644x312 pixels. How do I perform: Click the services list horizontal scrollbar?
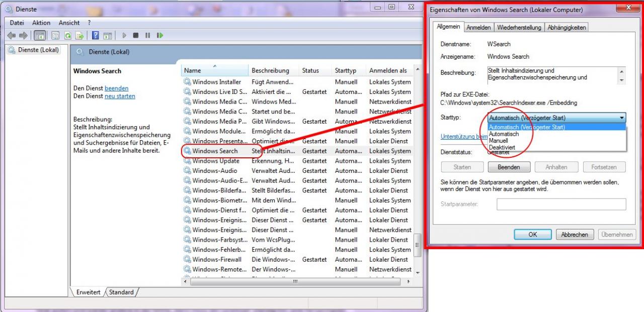click(296, 282)
